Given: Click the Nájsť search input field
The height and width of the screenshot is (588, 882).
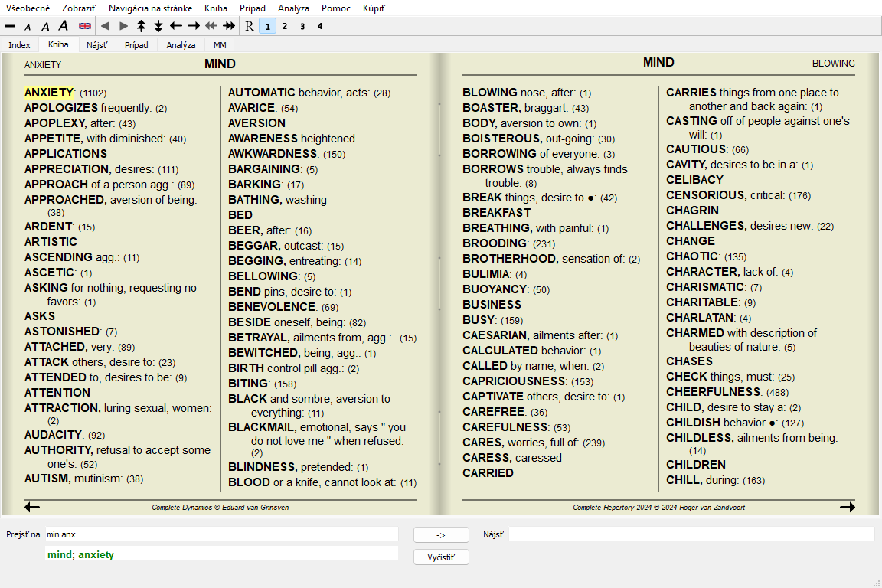Looking at the screenshot, I should click(691, 534).
